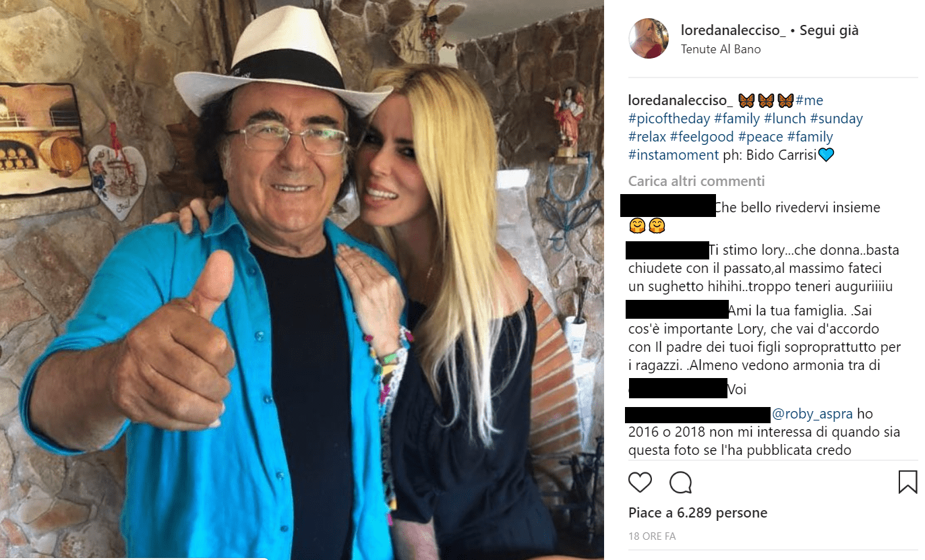Save the post with the bookmark icon
The height and width of the screenshot is (560, 925).
(908, 482)
